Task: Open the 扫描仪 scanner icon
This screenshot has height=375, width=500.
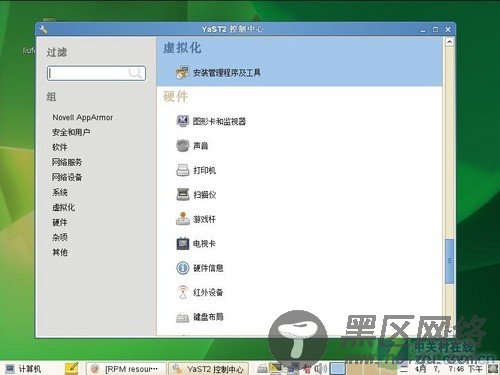Action: tap(182, 194)
